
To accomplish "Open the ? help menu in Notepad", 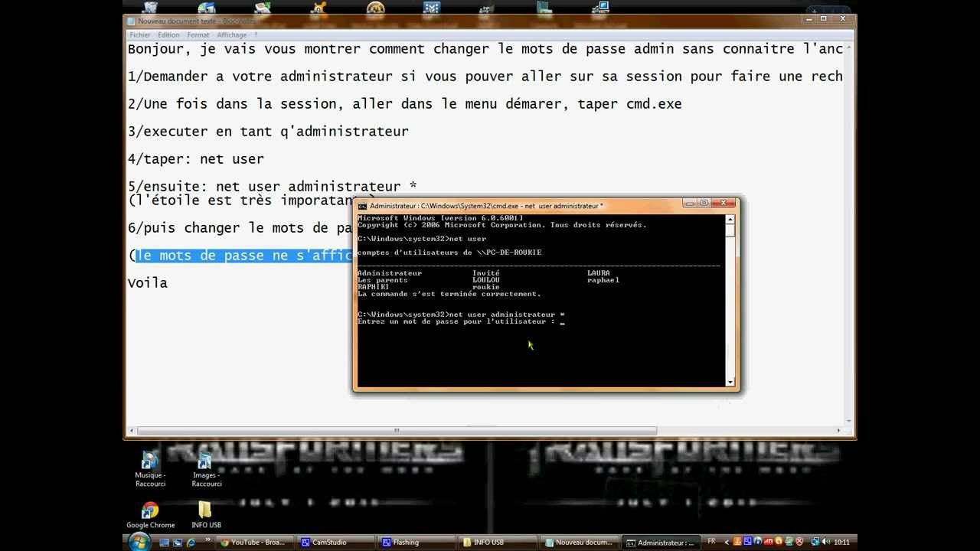I will coord(256,35).
